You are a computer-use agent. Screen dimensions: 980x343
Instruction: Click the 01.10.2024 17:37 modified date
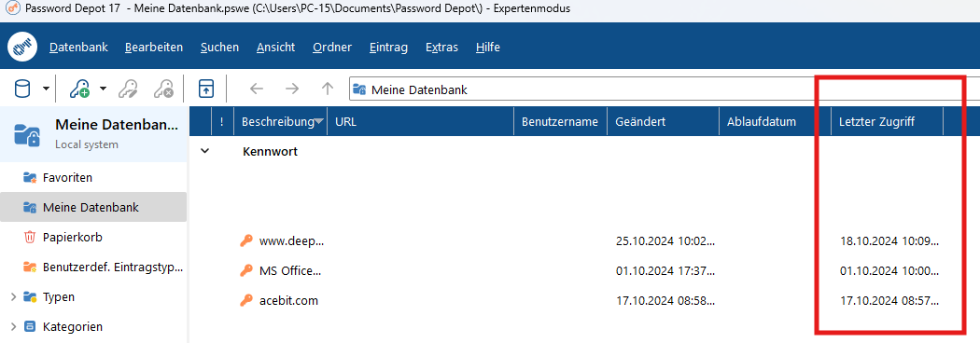(x=665, y=271)
